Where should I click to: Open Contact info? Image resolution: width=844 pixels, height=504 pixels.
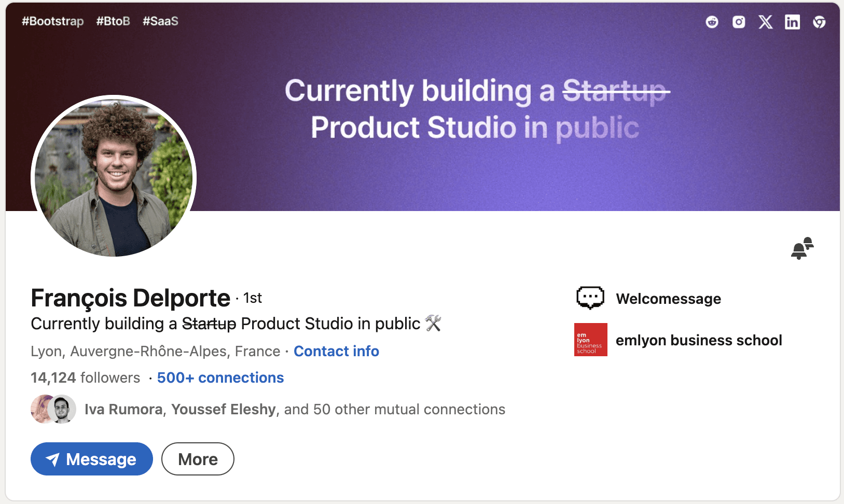click(x=336, y=351)
